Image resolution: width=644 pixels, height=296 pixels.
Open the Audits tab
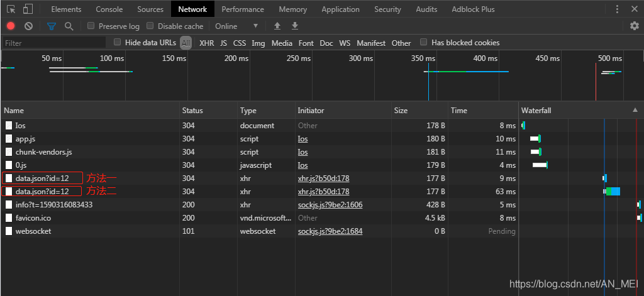pos(427,9)
